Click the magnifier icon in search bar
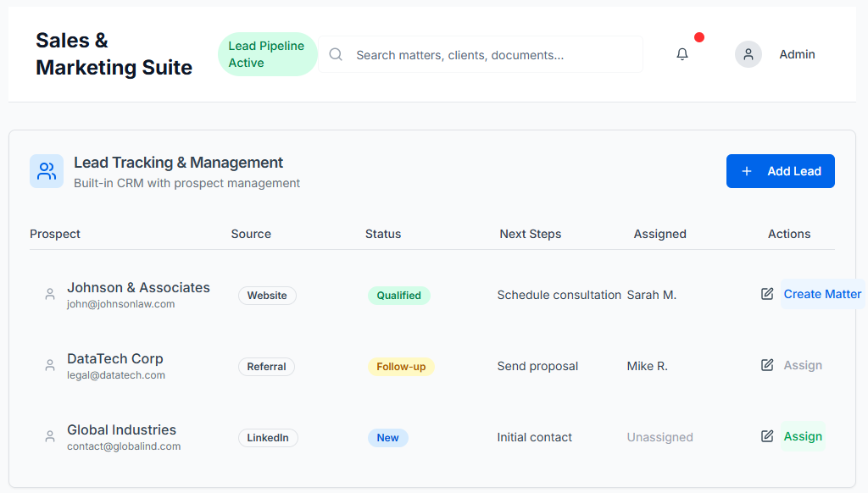 [336, 54]
